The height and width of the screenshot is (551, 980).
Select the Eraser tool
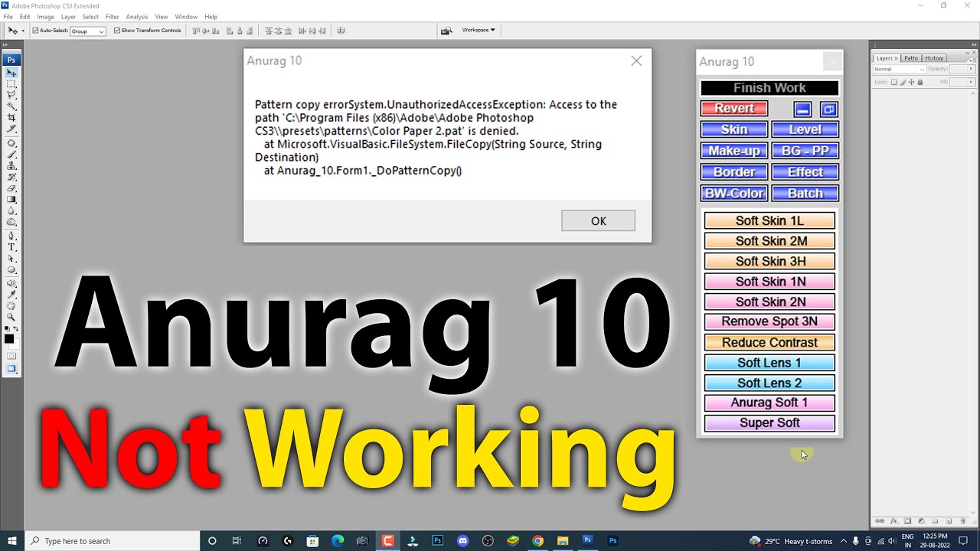(x=11, y=187)
